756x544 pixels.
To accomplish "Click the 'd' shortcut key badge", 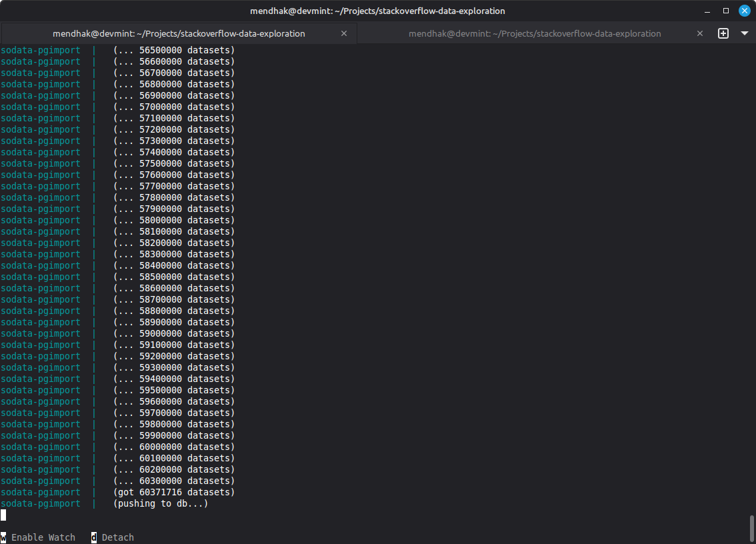I will [94, 537].
